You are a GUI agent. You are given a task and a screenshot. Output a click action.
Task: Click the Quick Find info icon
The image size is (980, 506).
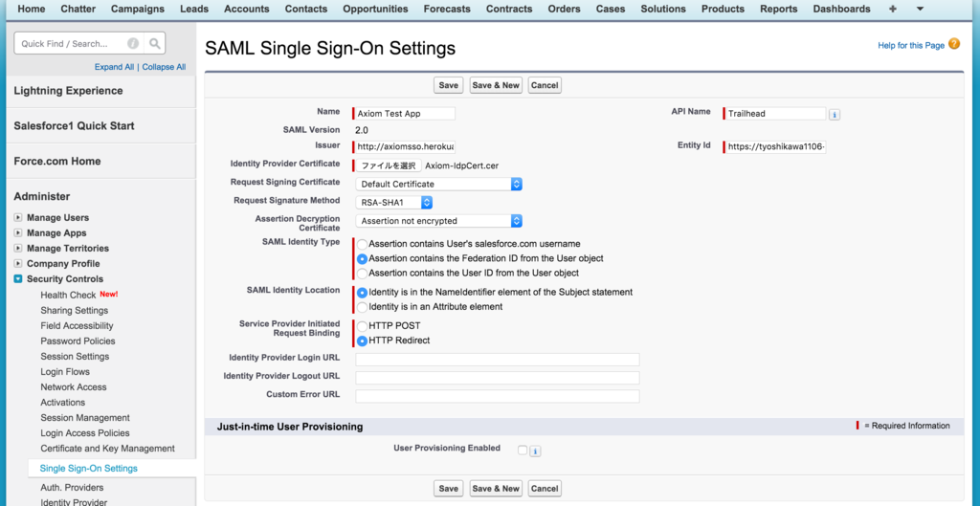[133, 44]
